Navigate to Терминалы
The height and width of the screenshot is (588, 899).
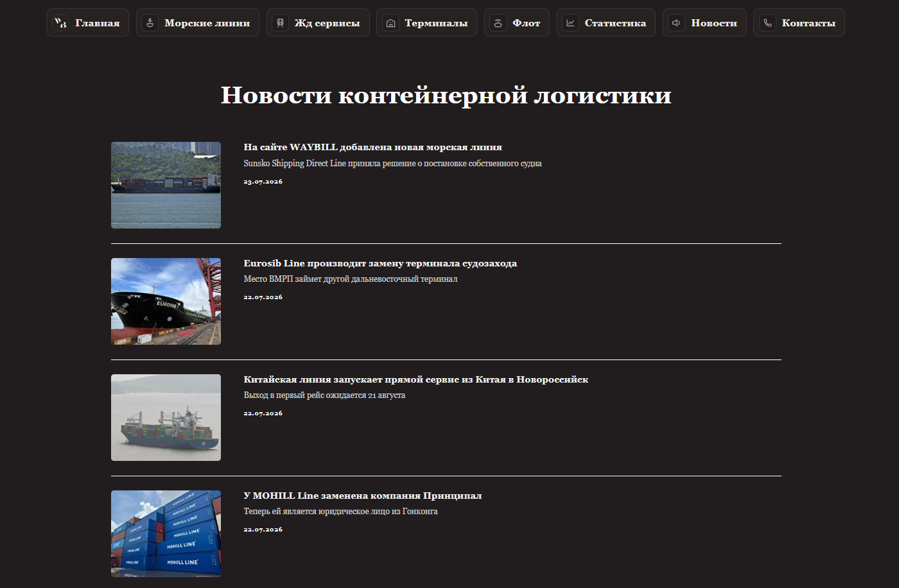pos(426,22)
